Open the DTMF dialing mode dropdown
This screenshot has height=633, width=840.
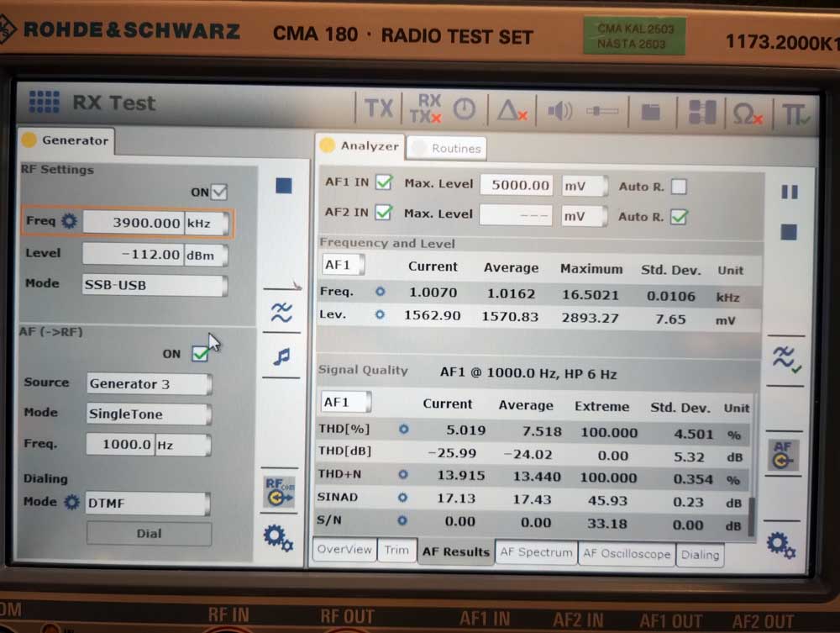148,503
